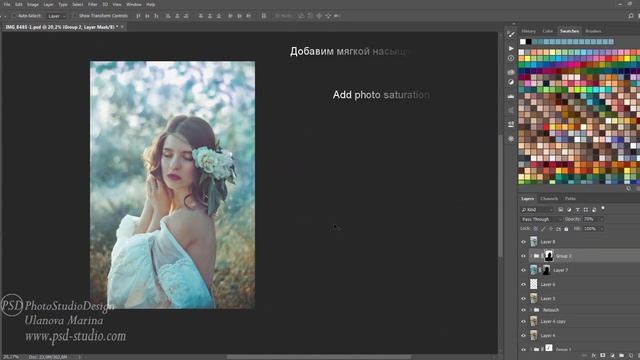
Task: Open the histogram panel icon
Action: tap(511, 96)
